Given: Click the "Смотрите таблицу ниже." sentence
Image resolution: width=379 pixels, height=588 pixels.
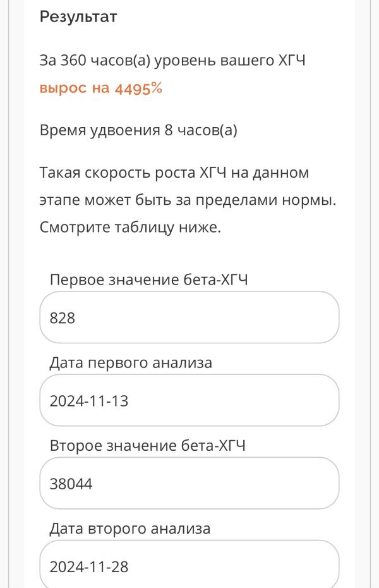Looking at the screenshot, I should pos(130,228).
